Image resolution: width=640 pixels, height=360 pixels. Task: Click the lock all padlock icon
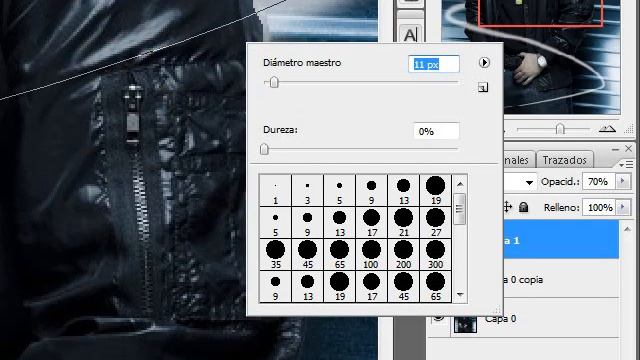(x=523, y=207)
